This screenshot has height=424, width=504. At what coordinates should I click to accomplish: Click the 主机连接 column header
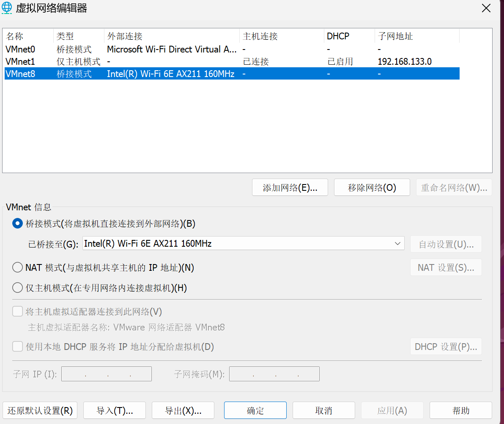pyautogui.click(x=282, y=36)
